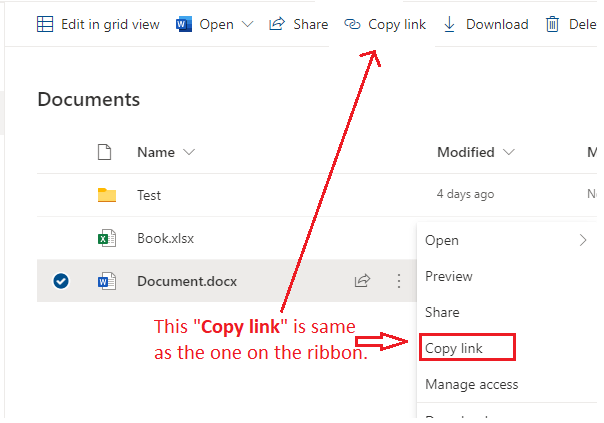Click the Edit in grid view icon
This screenshot has width=604, height=423.
click(x=45, y=24)
